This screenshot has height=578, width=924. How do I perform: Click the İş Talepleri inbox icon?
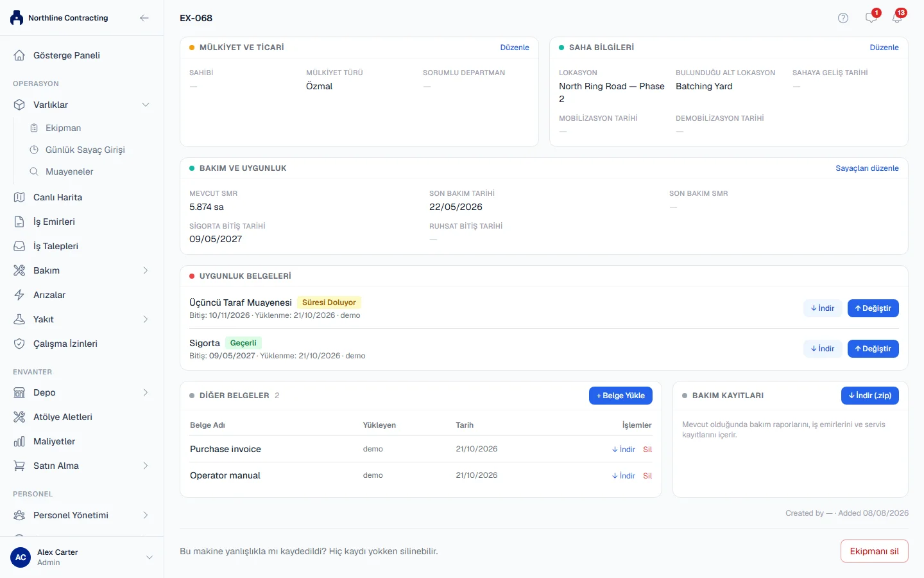tap(19, 246)
